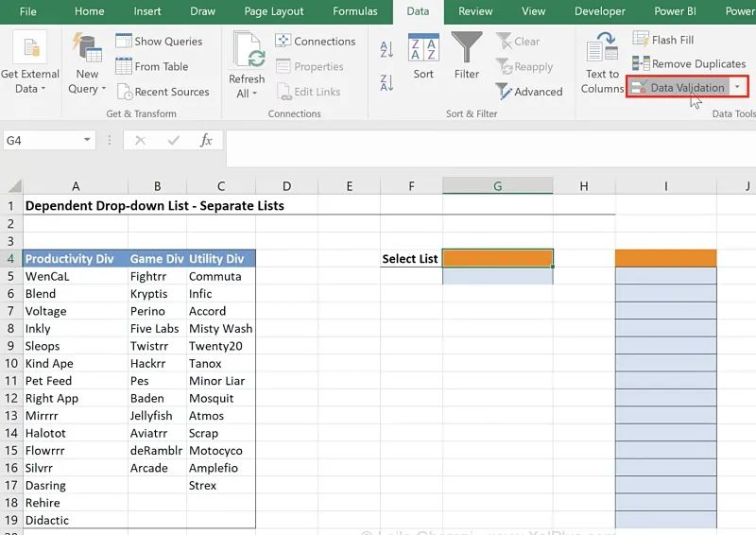Viewport: 756px width, 535px height.
Task: Click Remove Duplicates
Action: click(x=689, y=64)
